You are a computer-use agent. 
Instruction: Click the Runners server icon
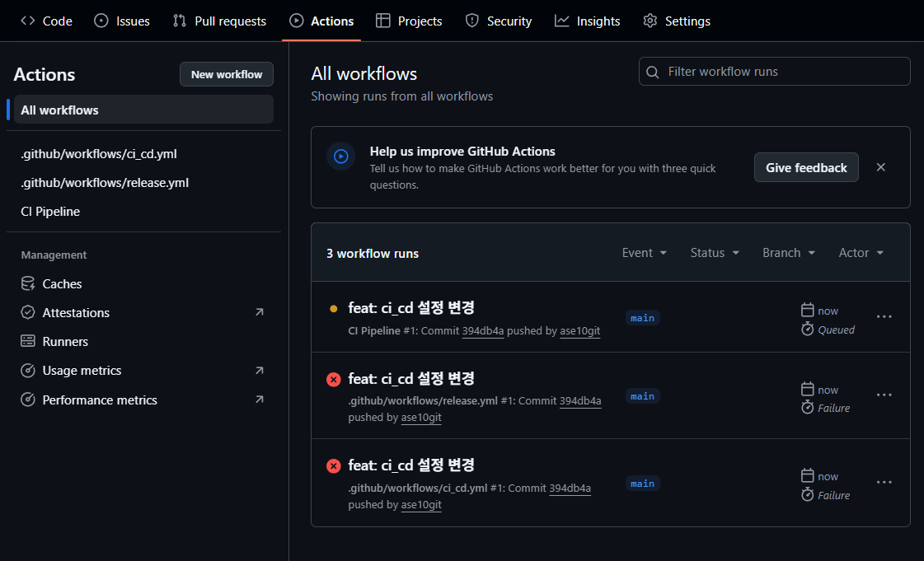point(28,341)
